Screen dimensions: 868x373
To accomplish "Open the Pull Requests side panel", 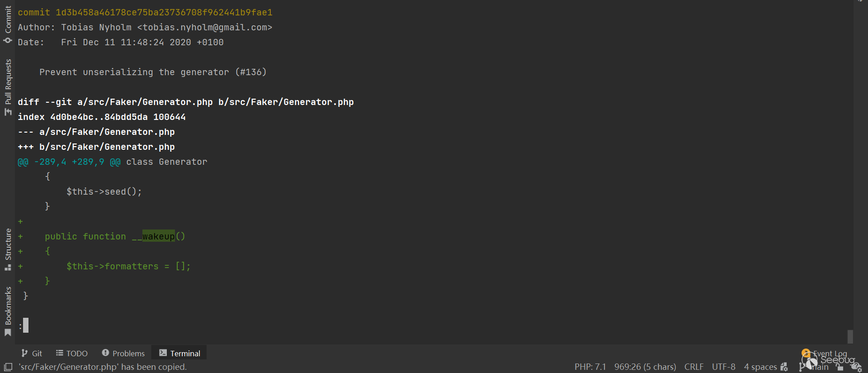I will 8,87.
